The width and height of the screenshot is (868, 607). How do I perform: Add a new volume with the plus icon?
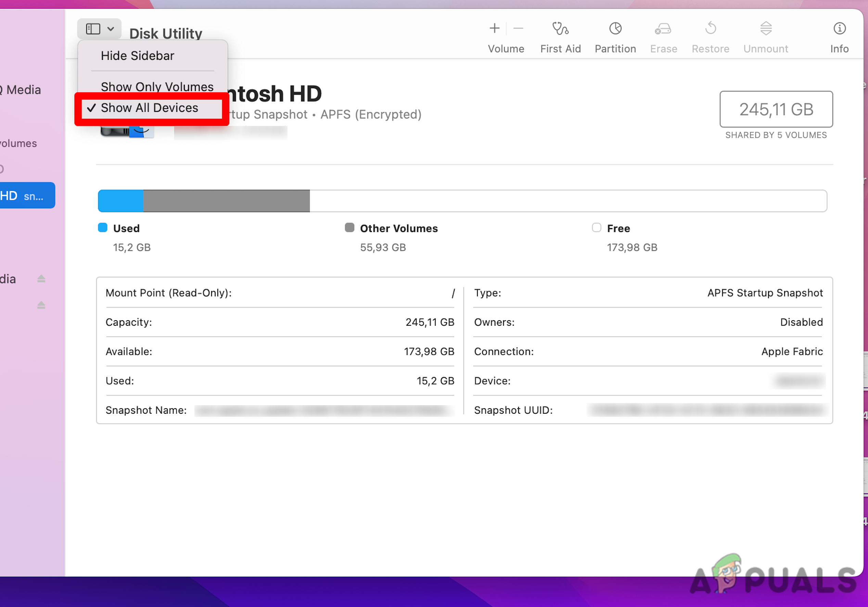coord(494,28)
